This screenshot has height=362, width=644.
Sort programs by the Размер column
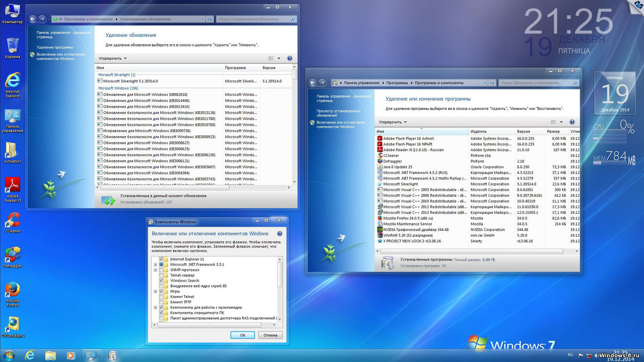556,131
